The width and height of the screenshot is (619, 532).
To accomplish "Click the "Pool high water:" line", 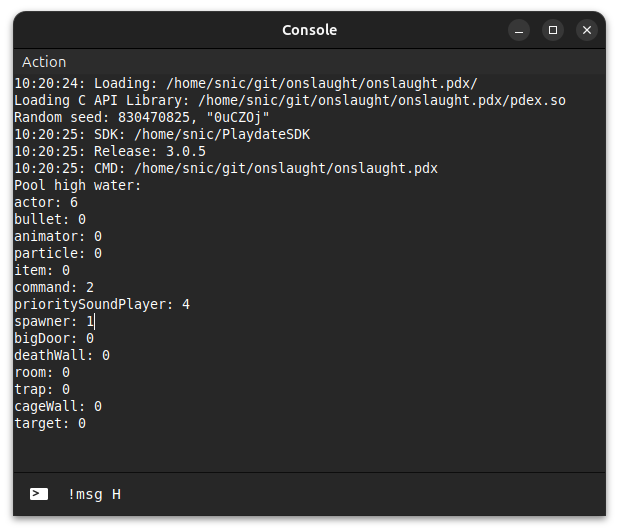I will (x=78, y=185).
